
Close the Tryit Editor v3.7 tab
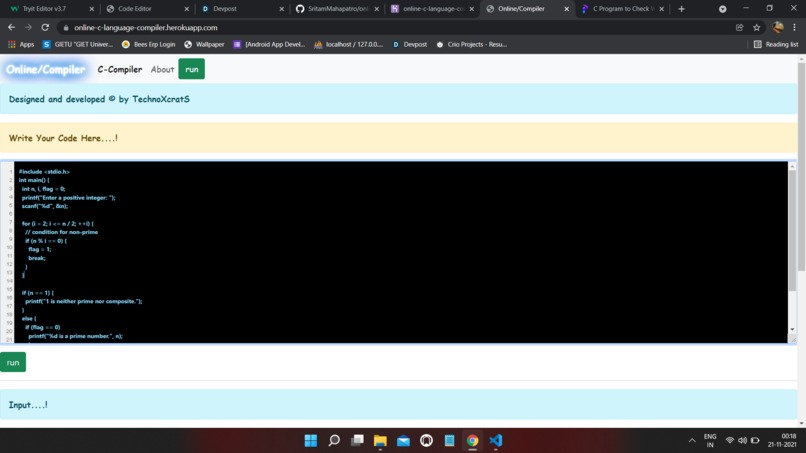91,9
